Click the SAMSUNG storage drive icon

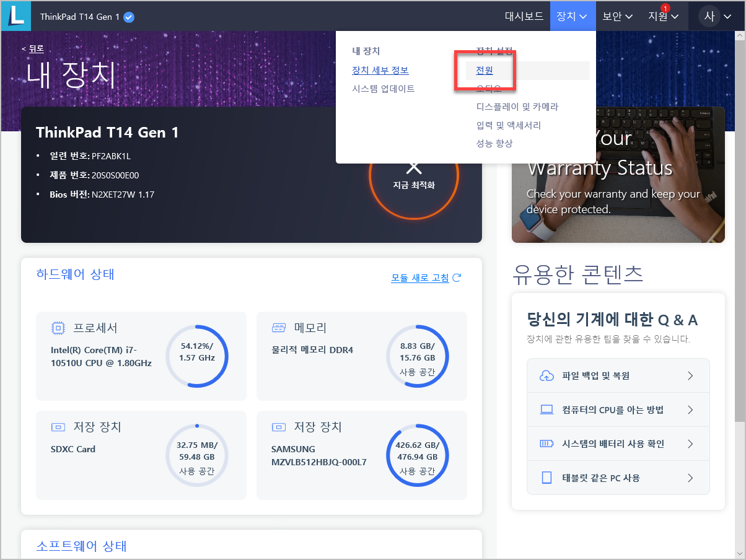[x=279, y=427]
